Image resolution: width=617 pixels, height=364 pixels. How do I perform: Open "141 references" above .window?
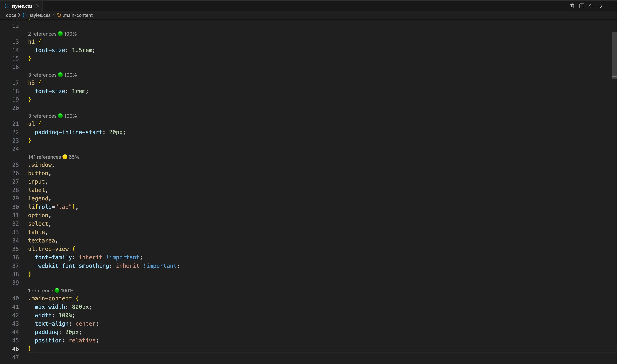click(x=44, y=157)
